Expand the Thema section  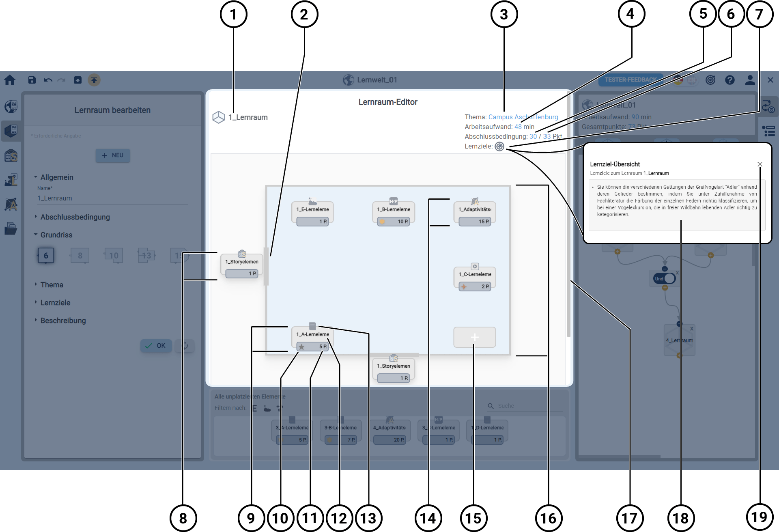point(49,285)
